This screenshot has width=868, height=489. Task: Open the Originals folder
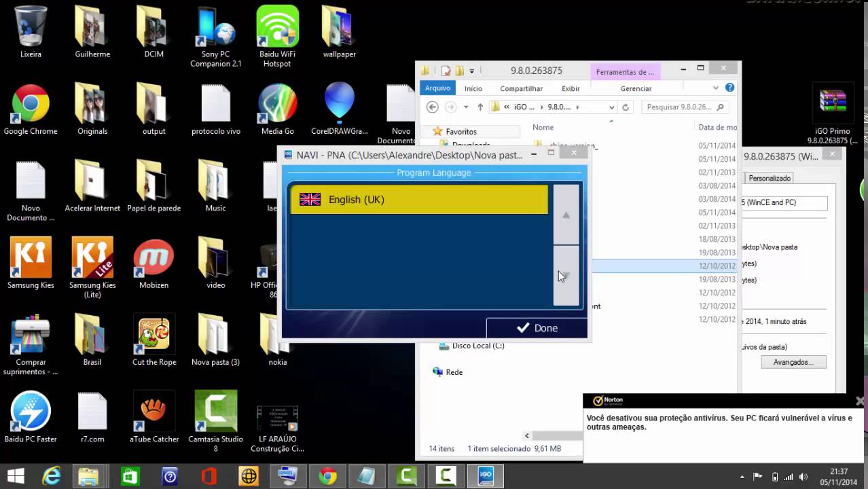coord(92,109)
